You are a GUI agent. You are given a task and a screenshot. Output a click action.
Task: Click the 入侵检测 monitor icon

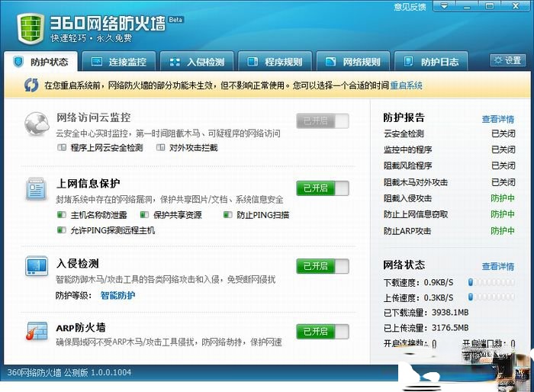(37, 266)
